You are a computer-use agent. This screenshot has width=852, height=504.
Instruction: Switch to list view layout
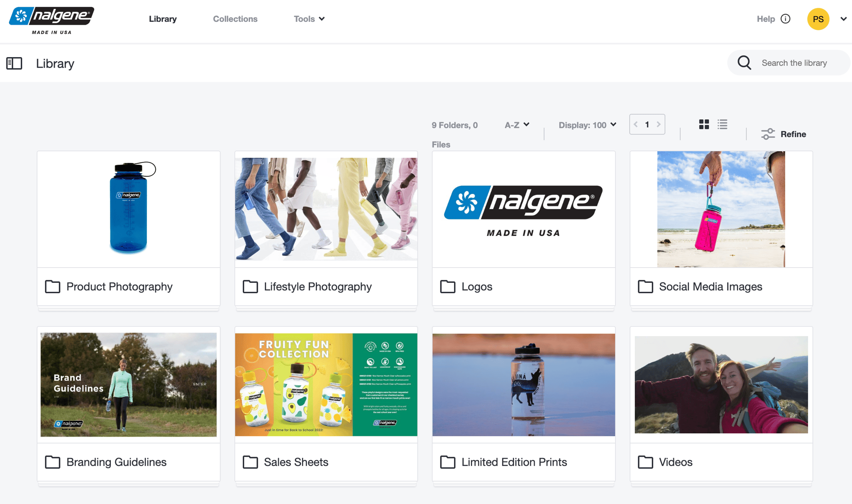(x=722, y=124)
